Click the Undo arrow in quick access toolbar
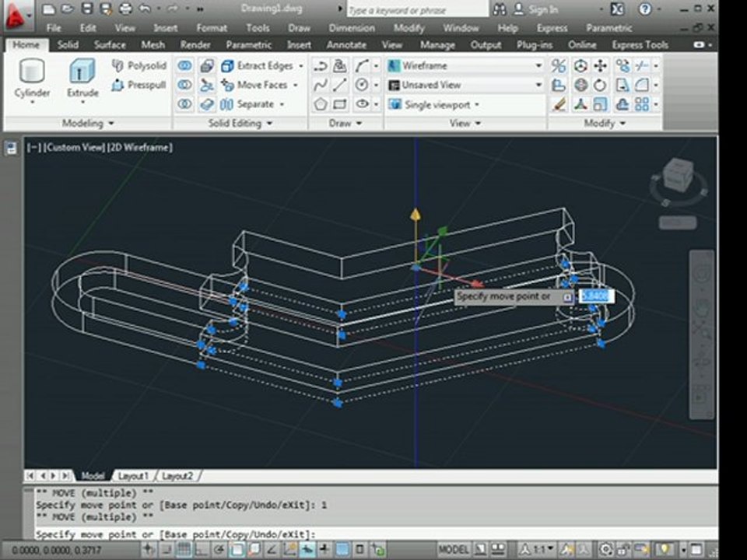The width and height of the screenshot is (747, 560). pos(145,9)
